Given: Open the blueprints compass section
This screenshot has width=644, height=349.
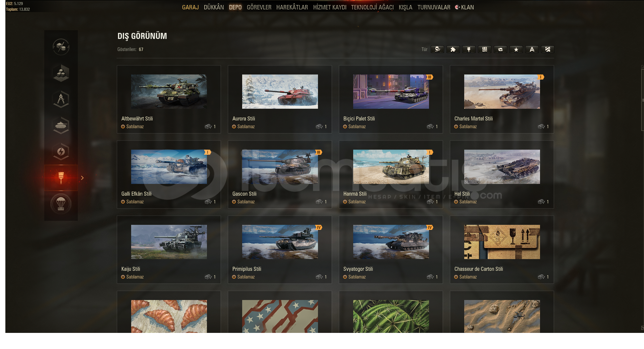Looking at the screenshot, I should [61, 99].
